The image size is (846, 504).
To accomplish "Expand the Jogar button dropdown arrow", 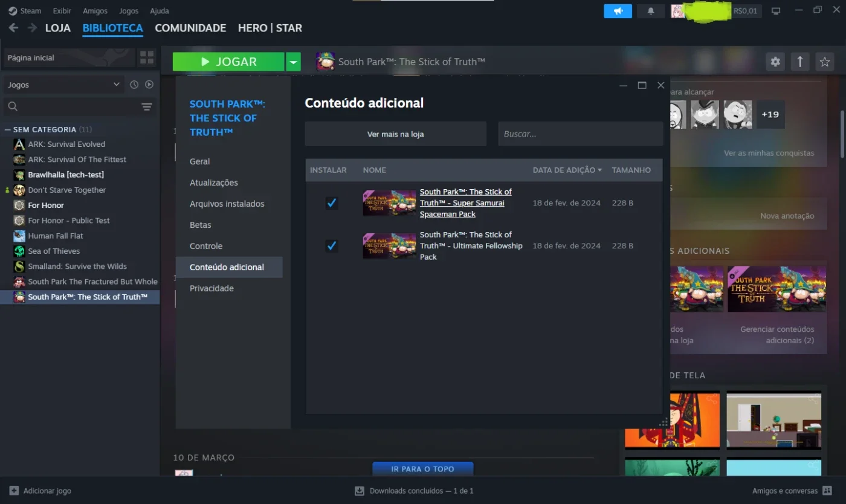I will (x=293, y=62).
